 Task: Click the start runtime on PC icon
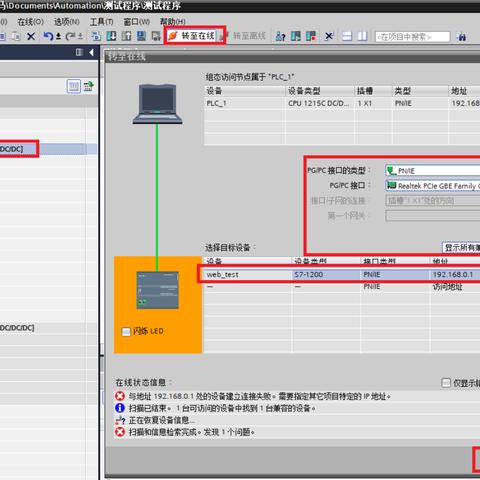point(156,36)
